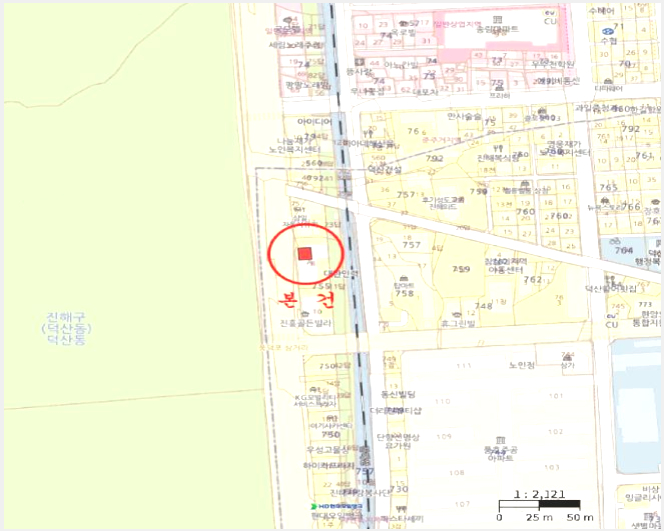The image size is (664, 531).
Task: Click the 동사랑 square building icon
Action: pyautogui.click(x=360, y=63)
